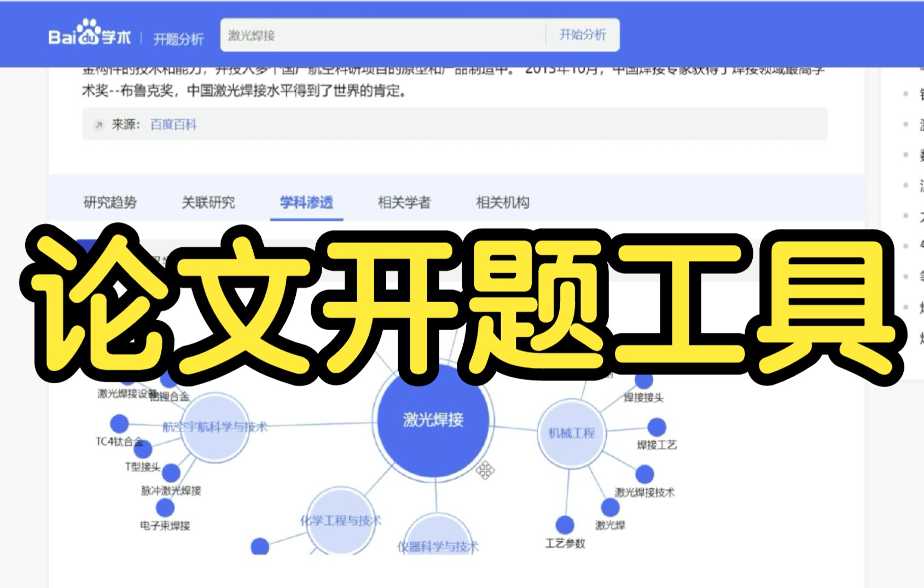
Task: Click the Baidu 学术 logo
Action: tap(90, 33)
